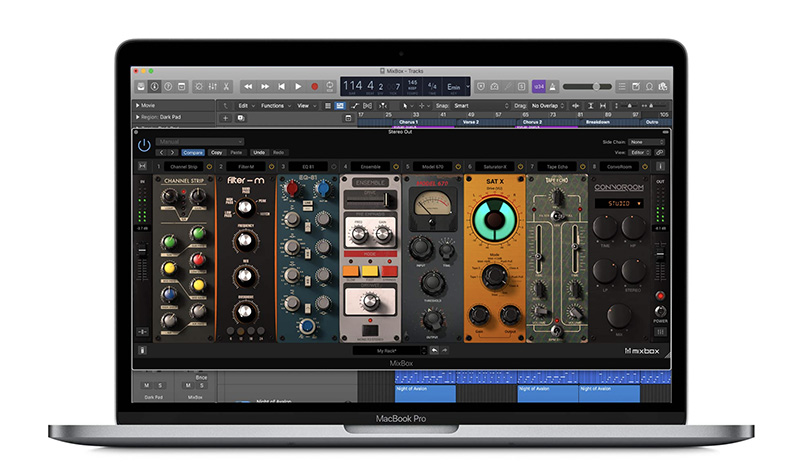Click the MixBox input level fader
800x473 pixels.
[142, 252]
